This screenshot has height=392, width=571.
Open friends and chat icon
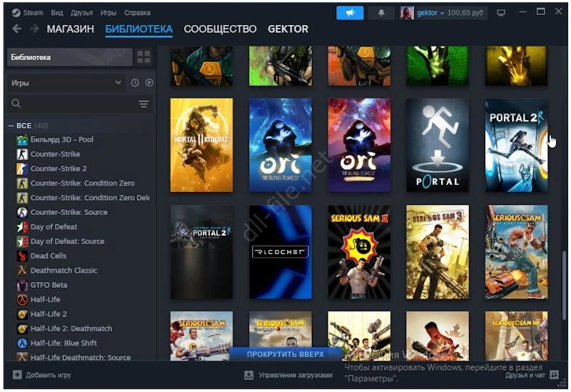(x=555, y=374)
